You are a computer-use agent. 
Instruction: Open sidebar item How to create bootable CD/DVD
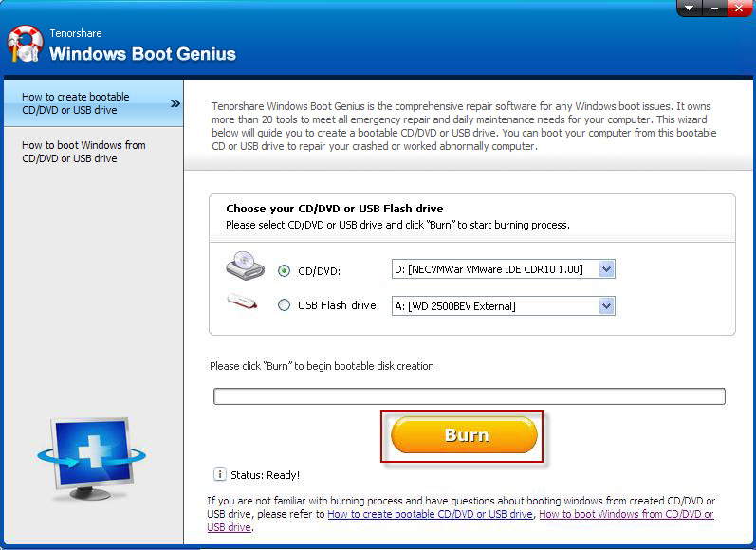pyautogui.click(x=76, y=103)
